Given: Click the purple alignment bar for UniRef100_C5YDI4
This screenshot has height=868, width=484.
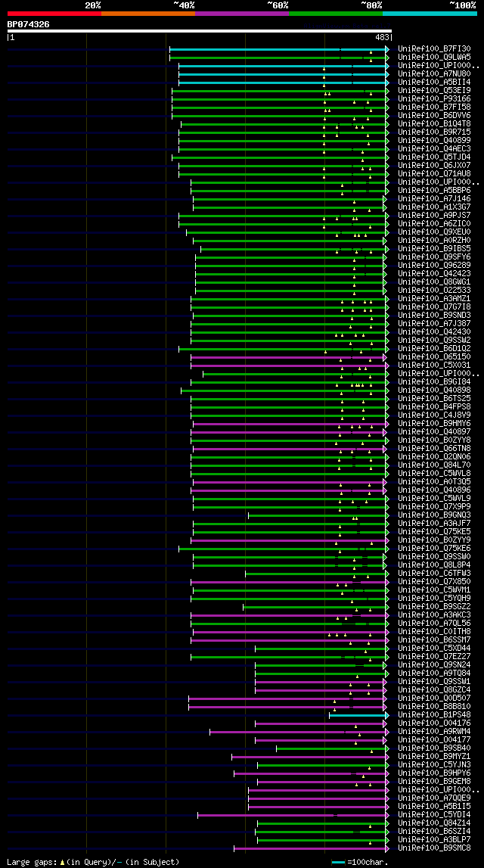Looking at the screenshot, I should (293, 815).
